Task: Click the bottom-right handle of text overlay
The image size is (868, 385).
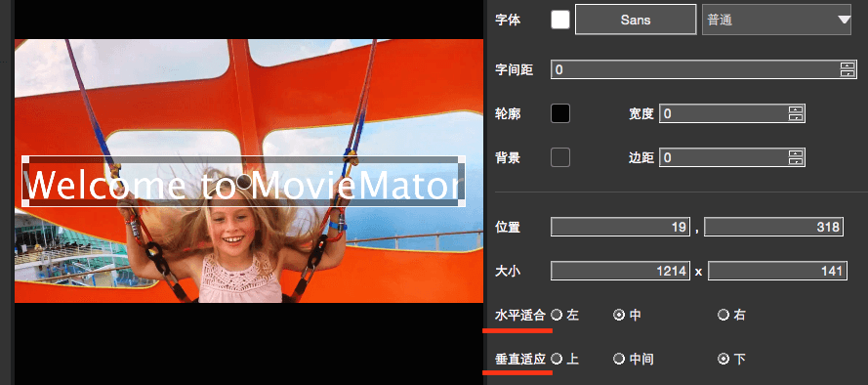Action: pos(462,203)
